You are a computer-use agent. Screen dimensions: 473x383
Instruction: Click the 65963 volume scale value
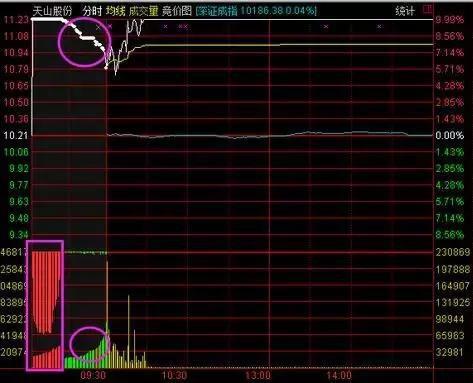[450, 335]
